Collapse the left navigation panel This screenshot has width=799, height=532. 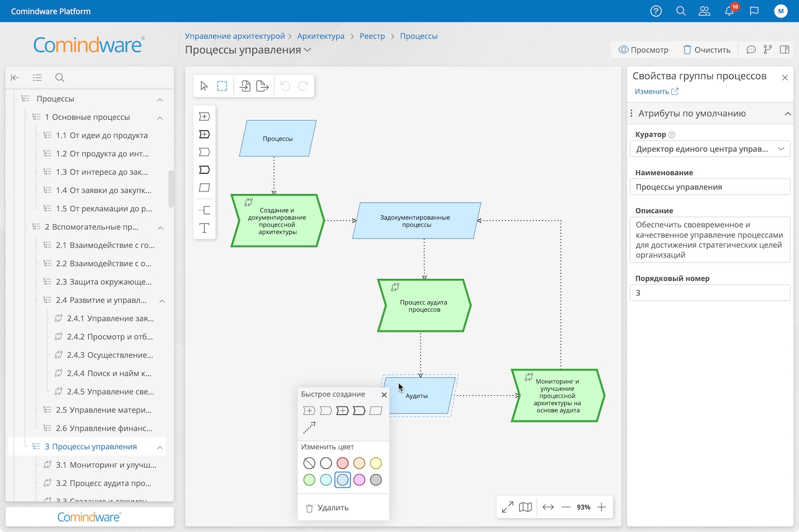[x=15, y=78]
